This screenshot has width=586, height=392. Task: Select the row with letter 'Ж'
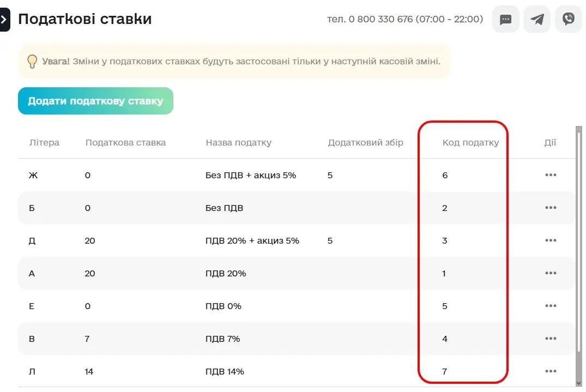218,175
